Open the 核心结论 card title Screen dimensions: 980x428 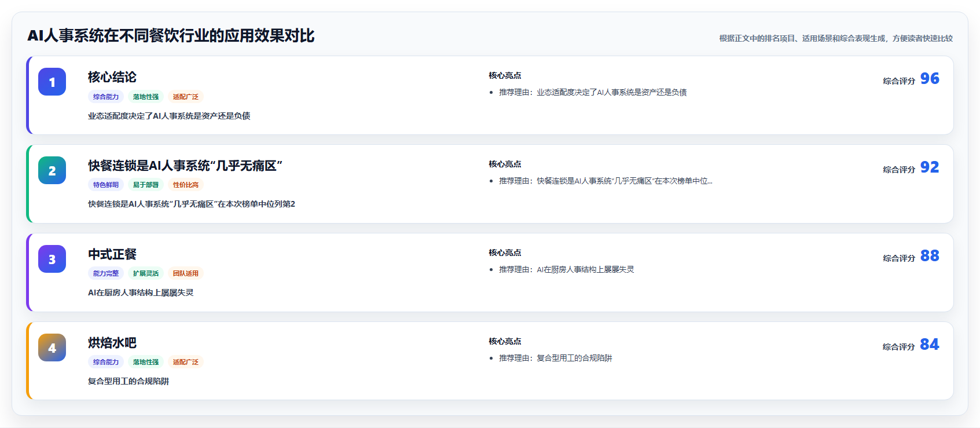tap(112, 77)
